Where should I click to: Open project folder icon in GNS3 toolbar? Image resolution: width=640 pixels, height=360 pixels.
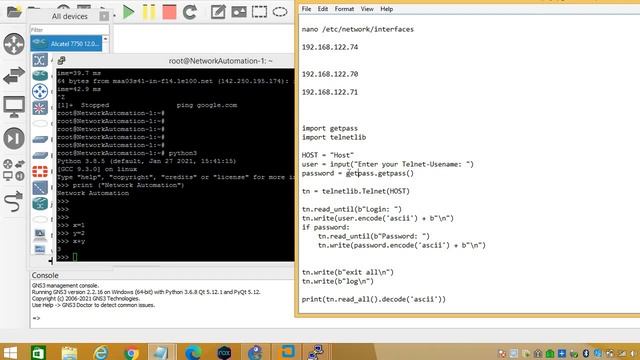coord(13,11)
